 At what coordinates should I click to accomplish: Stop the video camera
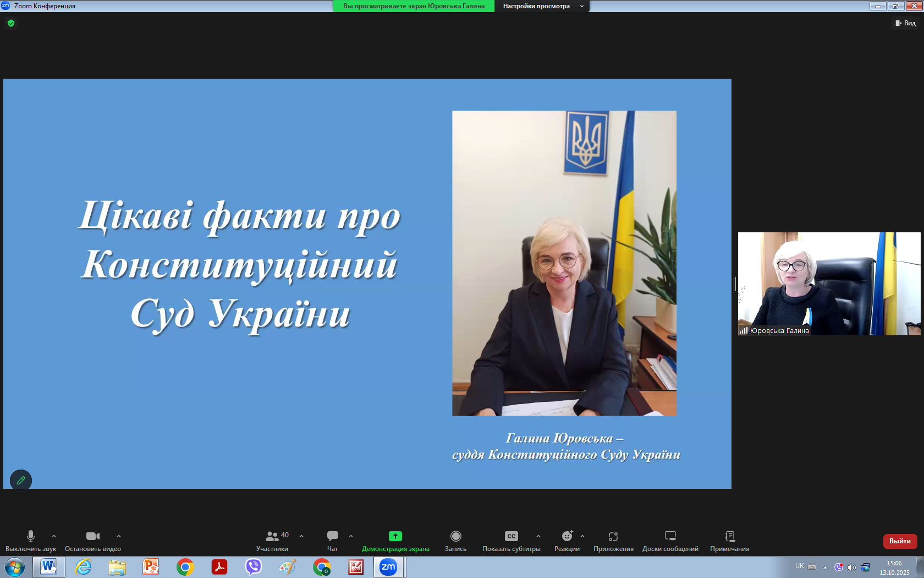click(x=92, y=536)
